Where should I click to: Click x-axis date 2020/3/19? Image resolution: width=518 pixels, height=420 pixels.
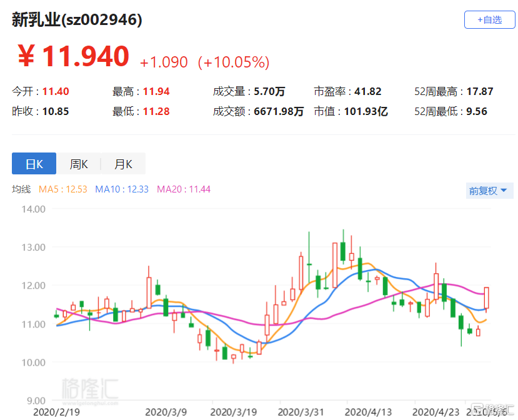tap(233, 412)
